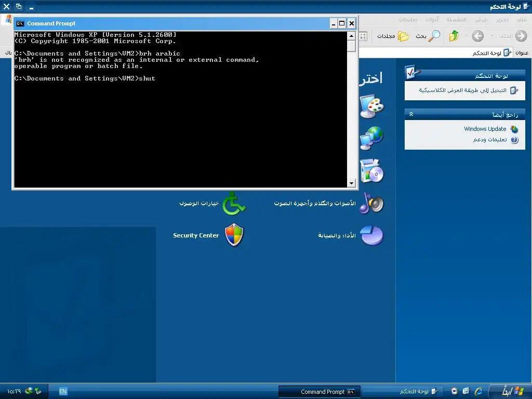
Task: Close the outer VM window with X
Action: [6, 6]
